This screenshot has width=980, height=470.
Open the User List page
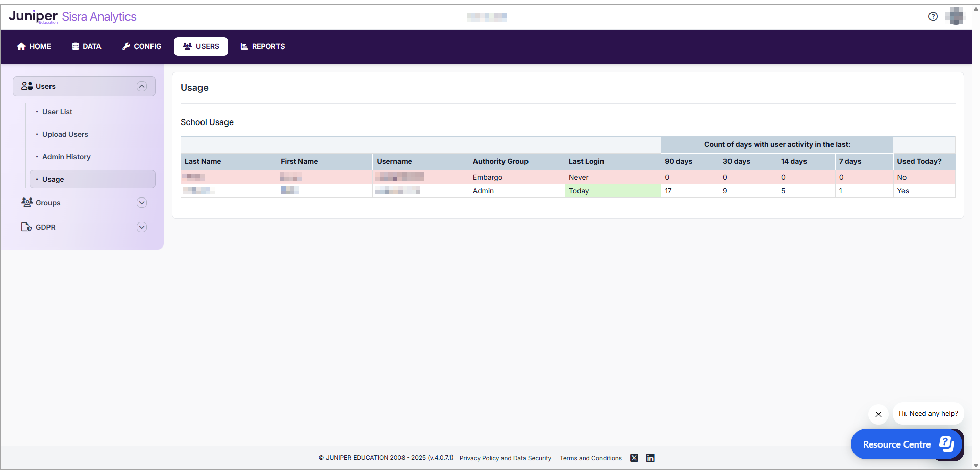[57, 112]
